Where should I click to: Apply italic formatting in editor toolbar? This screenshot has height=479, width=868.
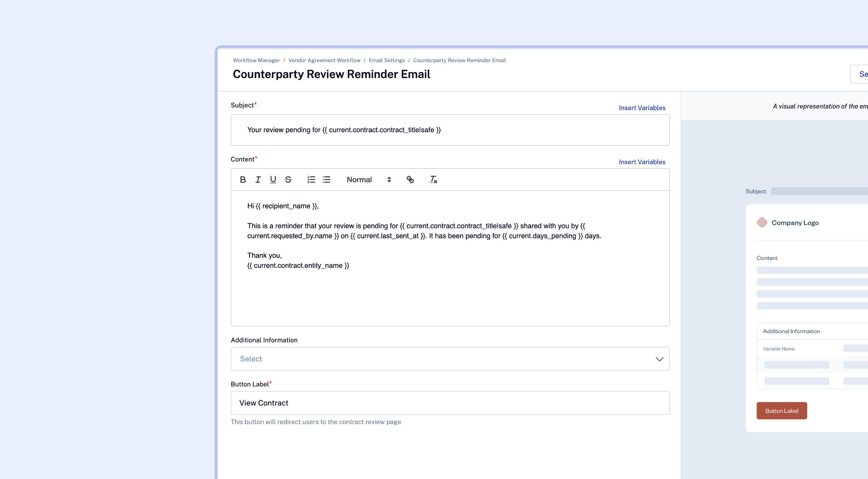pyautogui.click(x=258, y=180)
